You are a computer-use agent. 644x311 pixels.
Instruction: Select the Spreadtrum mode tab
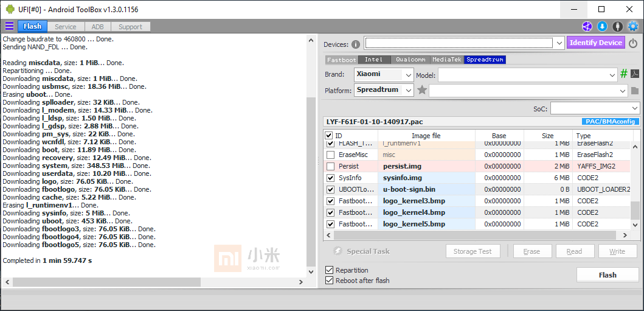(x=485, y=60)
